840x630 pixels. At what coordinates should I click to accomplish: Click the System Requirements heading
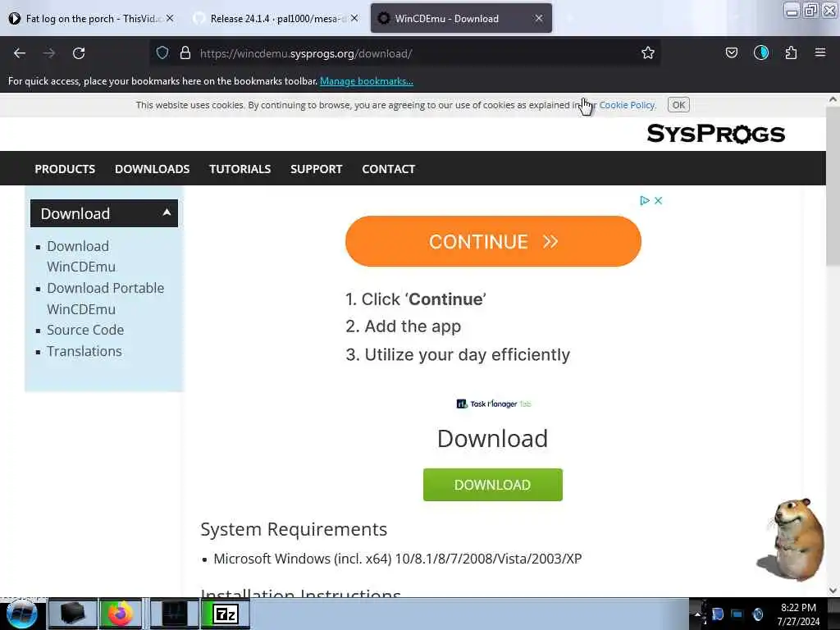tap(294, 529)
